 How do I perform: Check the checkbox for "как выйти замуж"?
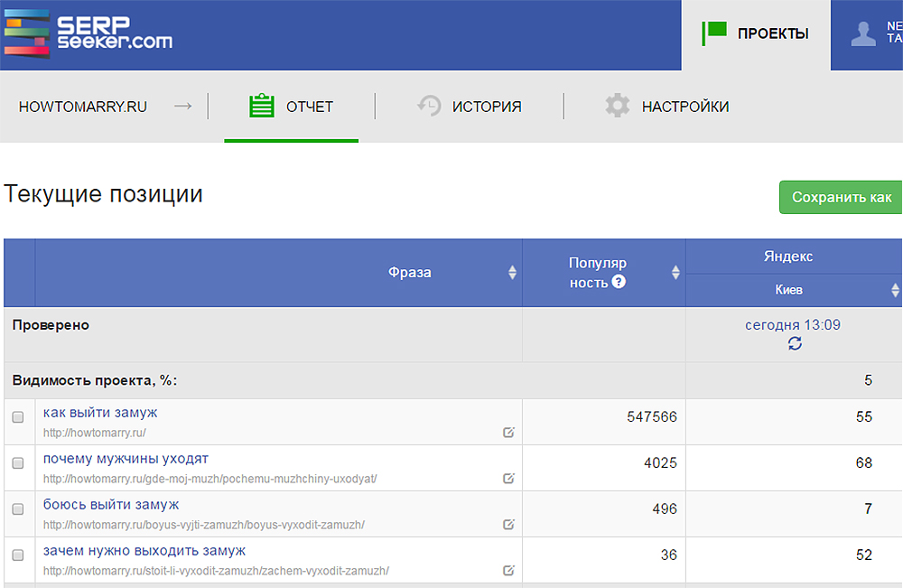click(x=17, y=417)
